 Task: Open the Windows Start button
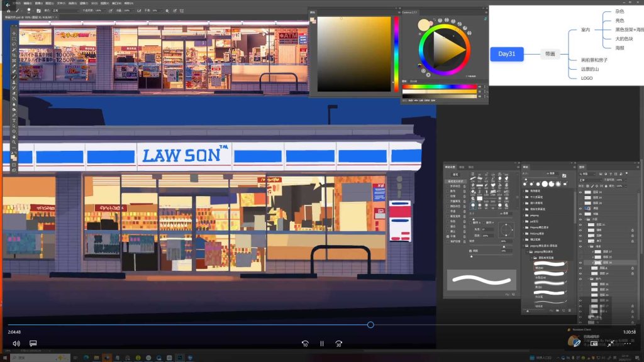6,358
